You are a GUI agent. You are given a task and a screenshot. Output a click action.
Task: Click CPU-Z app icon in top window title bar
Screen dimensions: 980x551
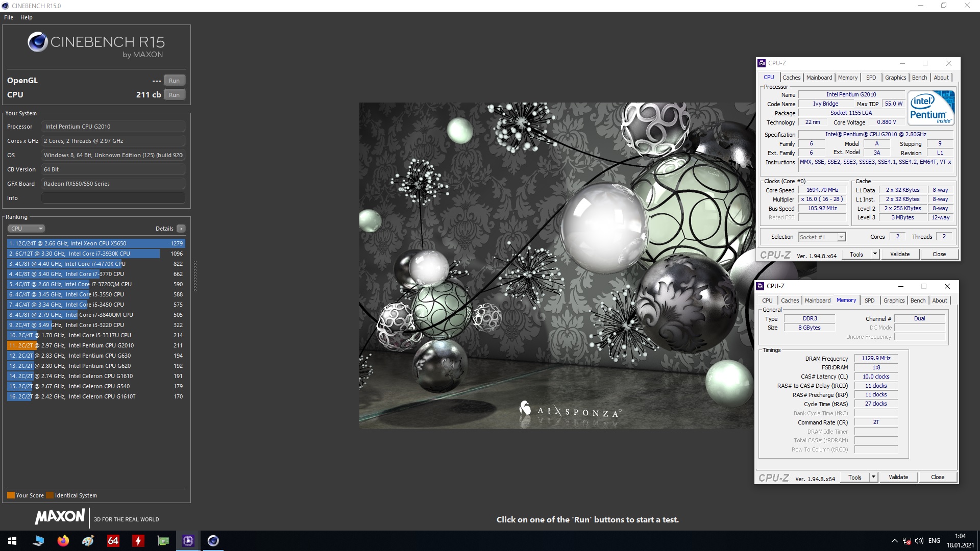coord(762,63)
